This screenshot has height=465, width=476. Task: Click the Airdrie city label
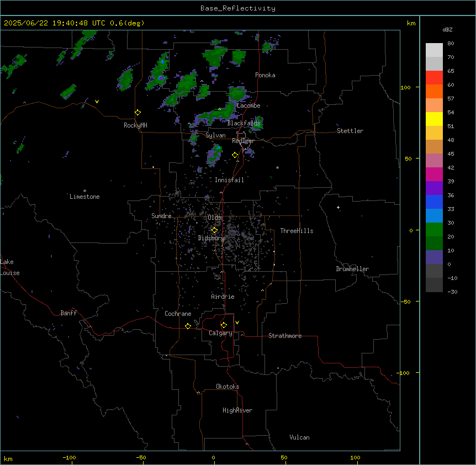pos(223,297)
